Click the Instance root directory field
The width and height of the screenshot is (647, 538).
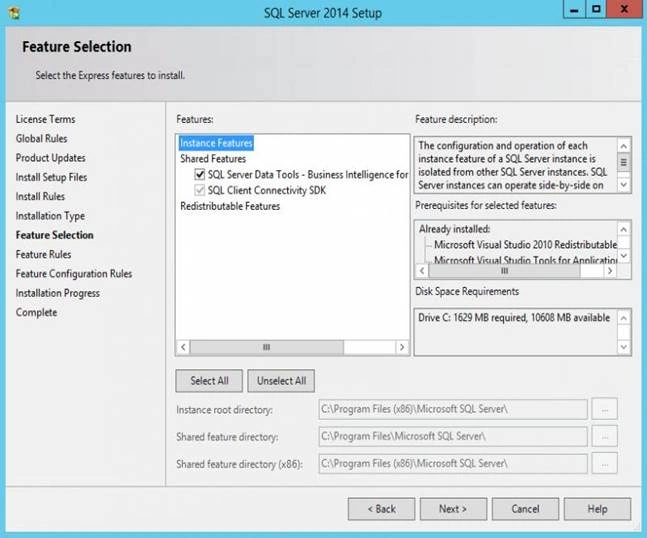click(x=453, y=409)
